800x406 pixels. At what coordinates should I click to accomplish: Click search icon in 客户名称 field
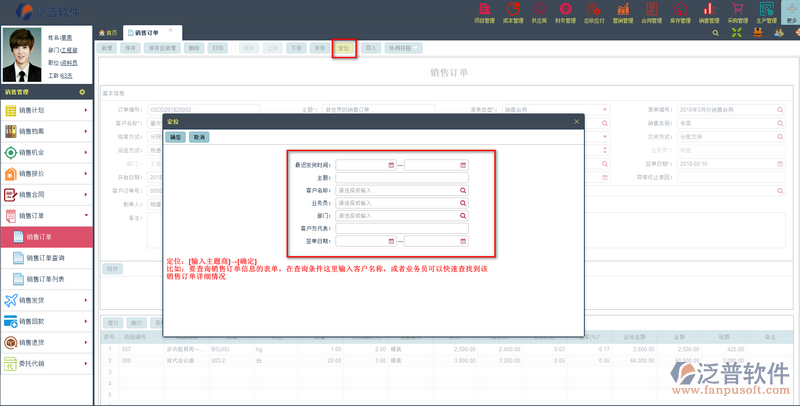click(x=463, y=190)
